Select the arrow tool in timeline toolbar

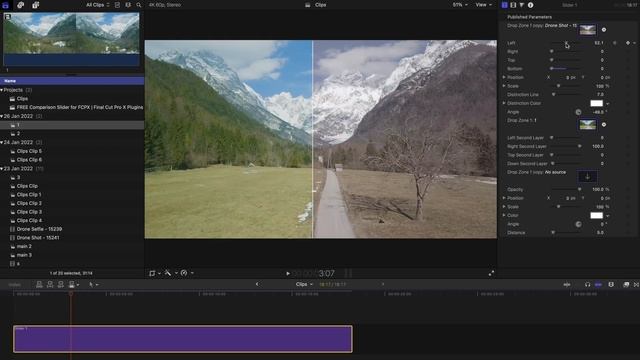click(x=91, y=284)
